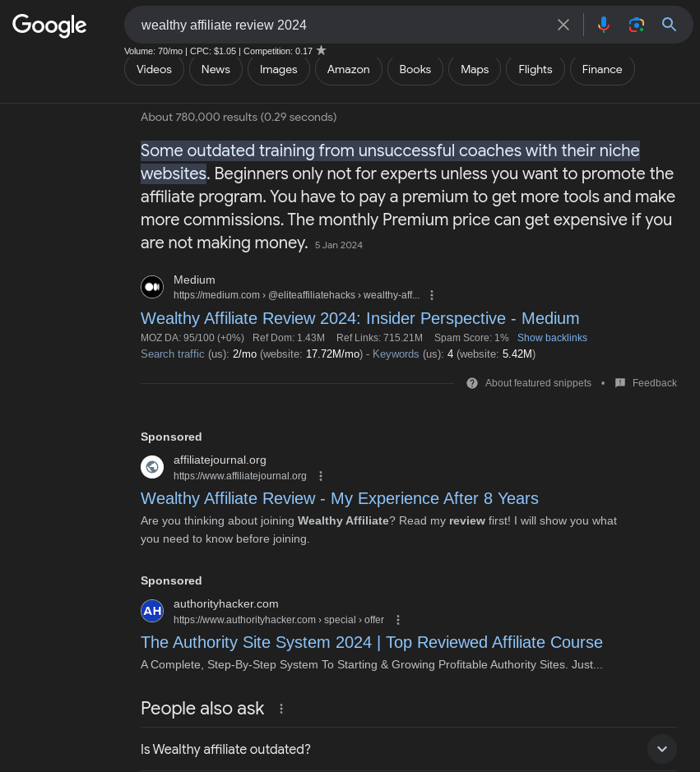
Task: Open options for affiliatejournal.org ad
Action: point(321,476)
